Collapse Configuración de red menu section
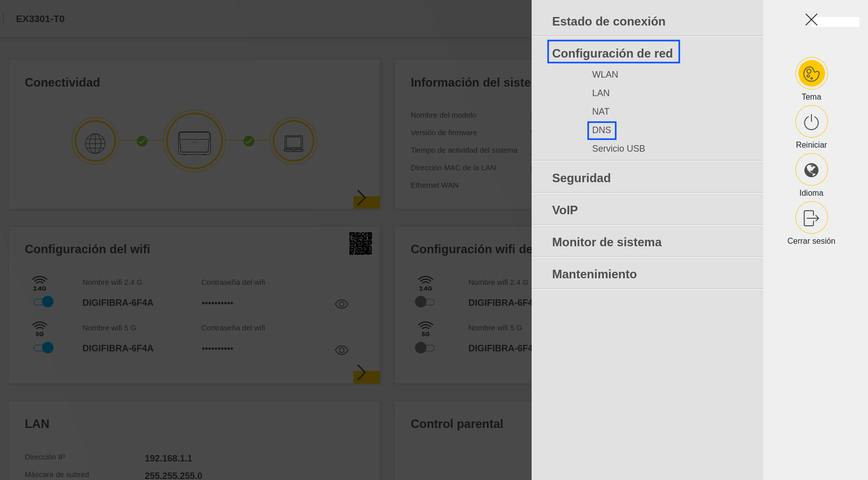 [613, 53]
